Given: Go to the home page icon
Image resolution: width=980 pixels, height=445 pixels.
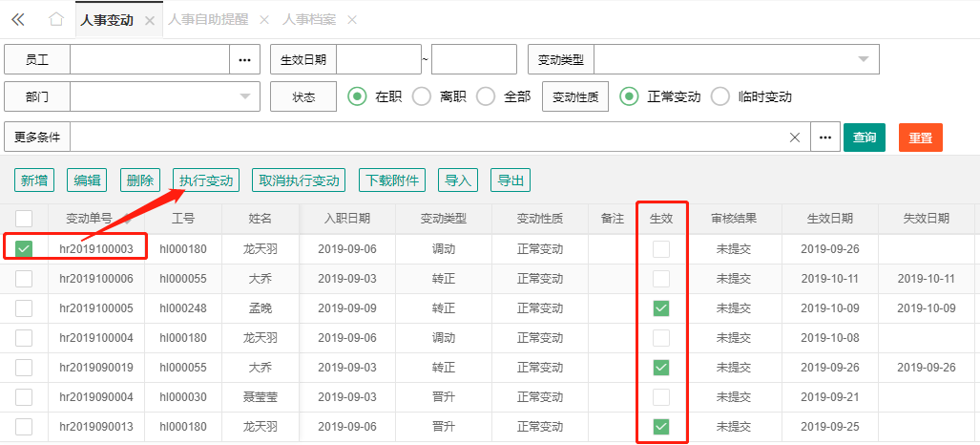Looking at the screenshot, I should point(56,19).
